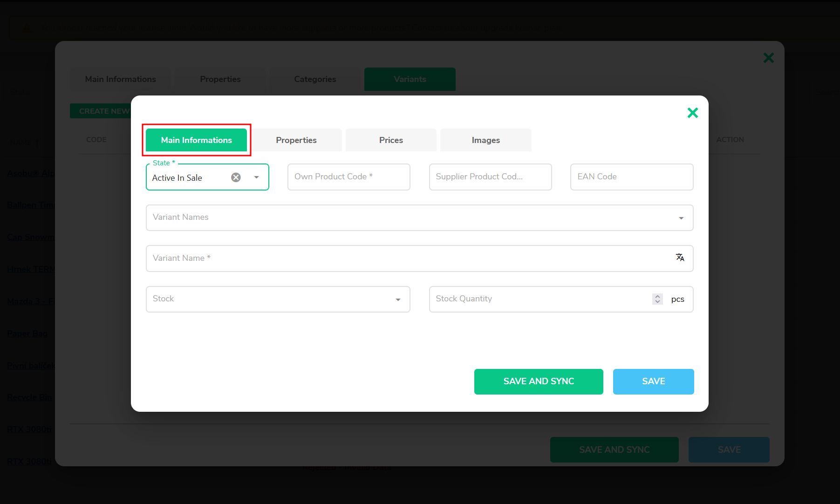The height and width of the screenshot is (504, 840).
Task: Select background Properties tab
Action: click(220, 79)
